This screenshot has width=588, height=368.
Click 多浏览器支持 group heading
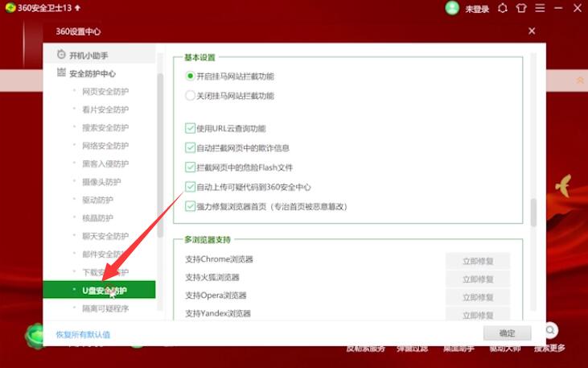coord(208,240)
